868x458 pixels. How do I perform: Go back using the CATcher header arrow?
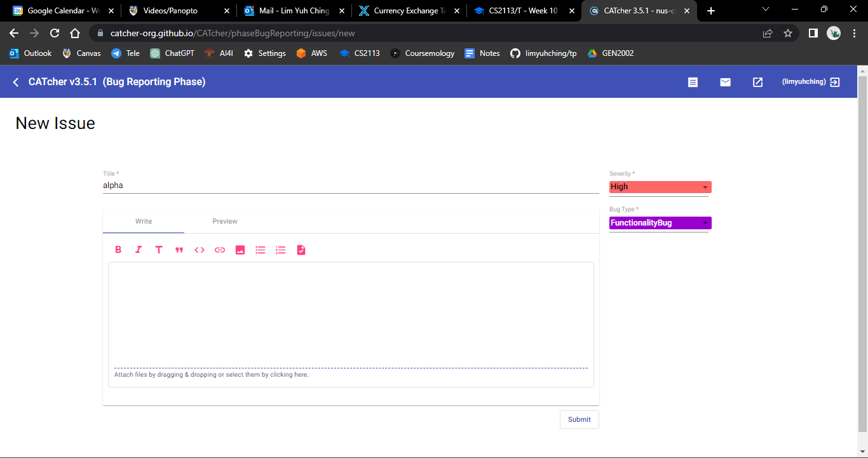[x=16, y=82]
